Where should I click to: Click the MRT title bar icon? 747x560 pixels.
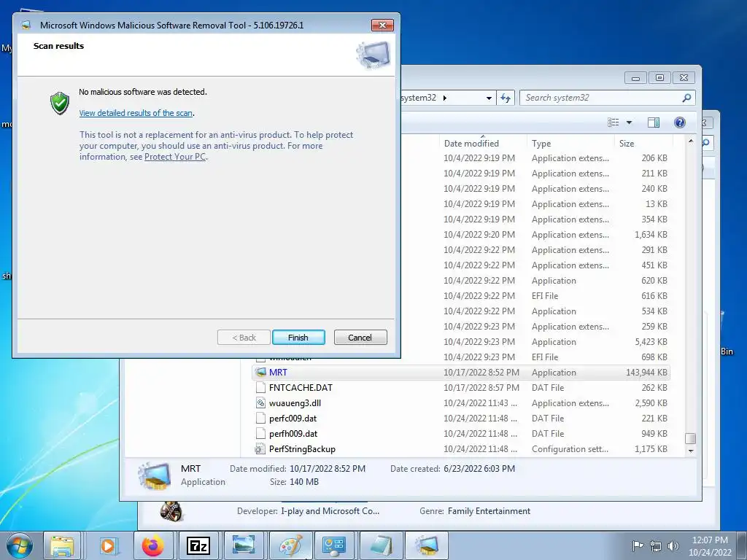click(x=26, y=26)
